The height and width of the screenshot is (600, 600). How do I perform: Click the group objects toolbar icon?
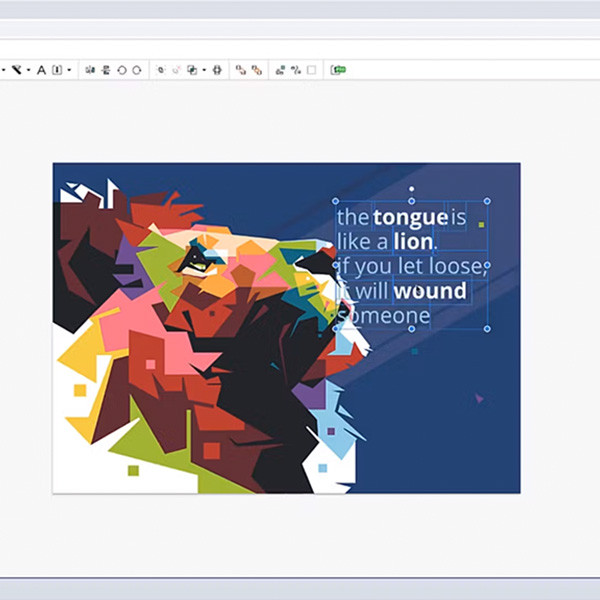tap(161, 70)
